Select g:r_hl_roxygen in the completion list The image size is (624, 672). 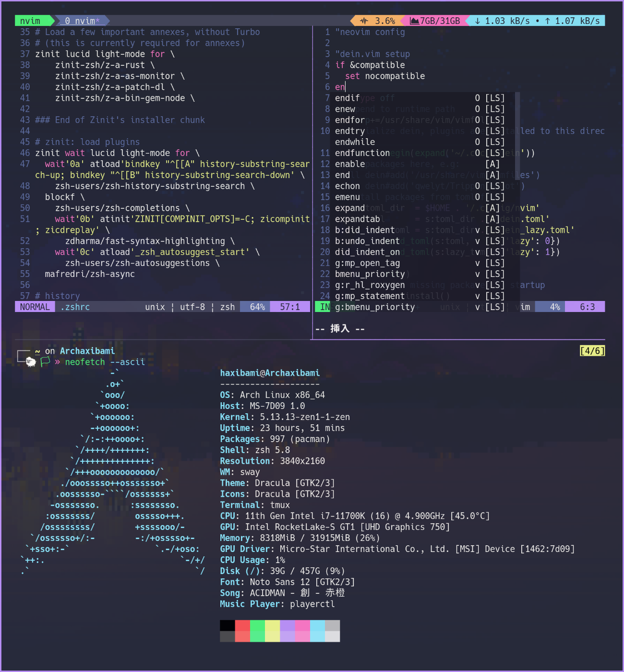(x=422, y=286)
